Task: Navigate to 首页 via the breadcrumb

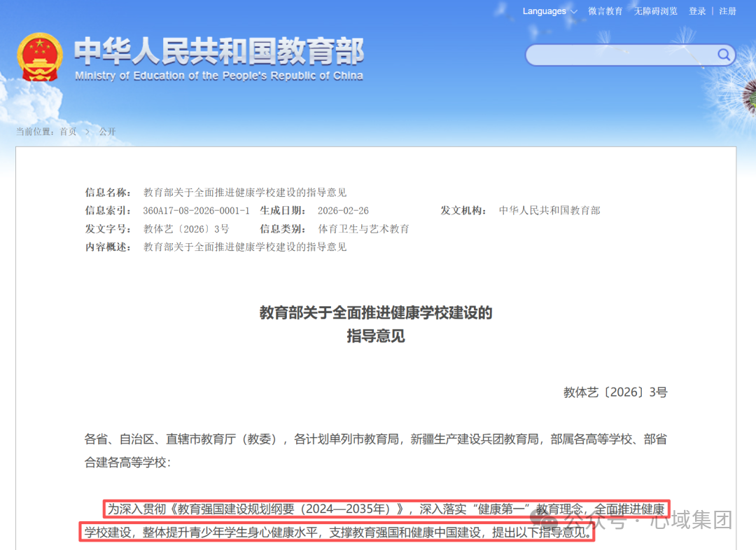Action: click(x=68, y=131)
